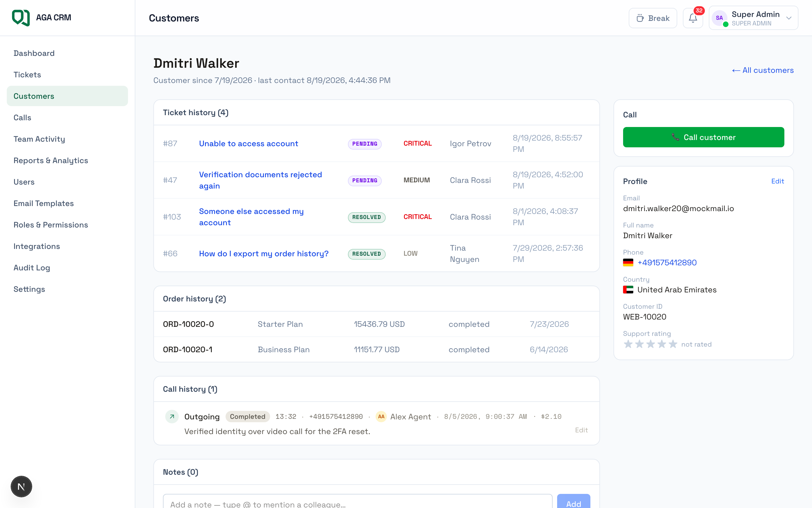Click the 15436.79 USD amount
Viewport: 812px width, 508px height.
(x=379, y=324)
